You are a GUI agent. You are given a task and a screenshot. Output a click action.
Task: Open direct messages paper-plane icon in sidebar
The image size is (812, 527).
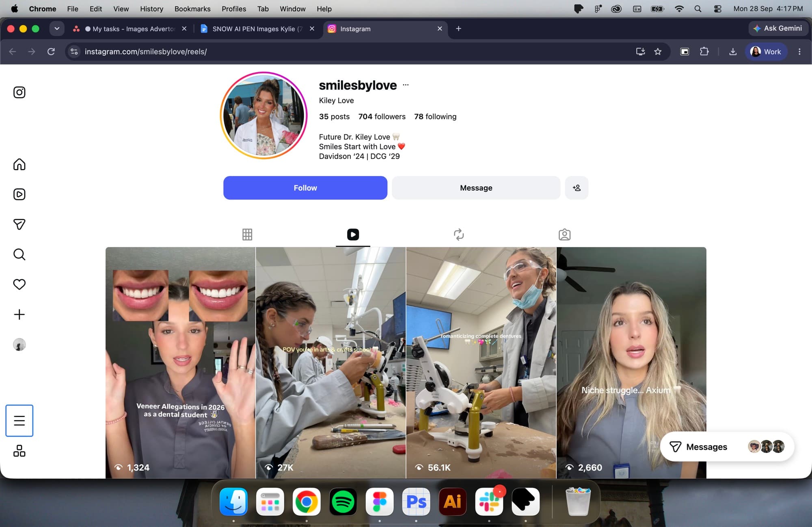pyautogui.click(x=19, y=224)
